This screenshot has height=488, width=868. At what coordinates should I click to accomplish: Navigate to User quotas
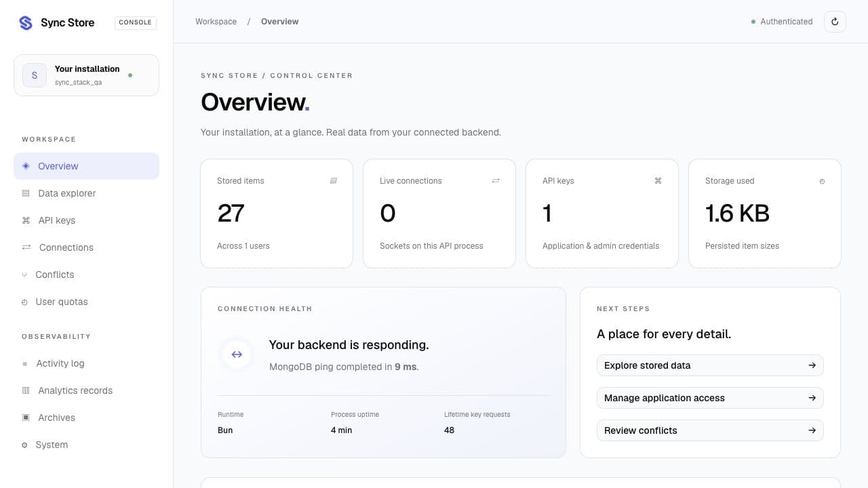click(x=86, y=302)
